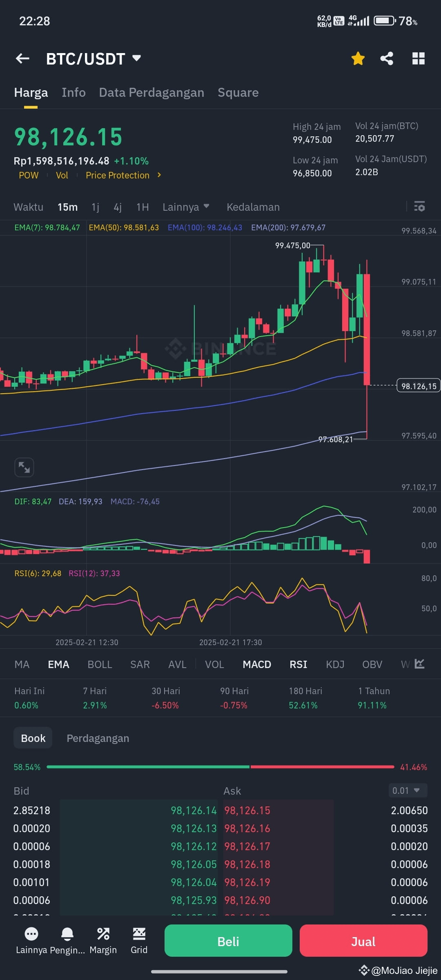Open the Square tab
This screenshot has width=441, height=980.
(x=238, y=93)
